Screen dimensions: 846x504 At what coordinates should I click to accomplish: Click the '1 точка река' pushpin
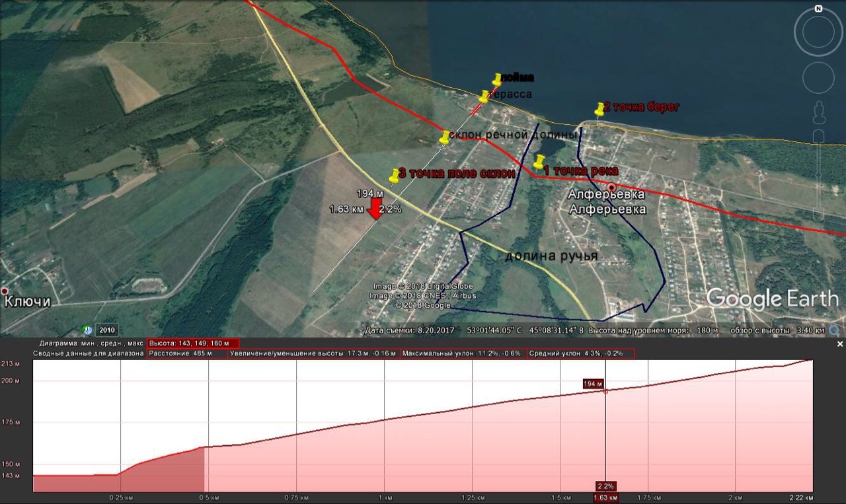(x=539, y=162)
